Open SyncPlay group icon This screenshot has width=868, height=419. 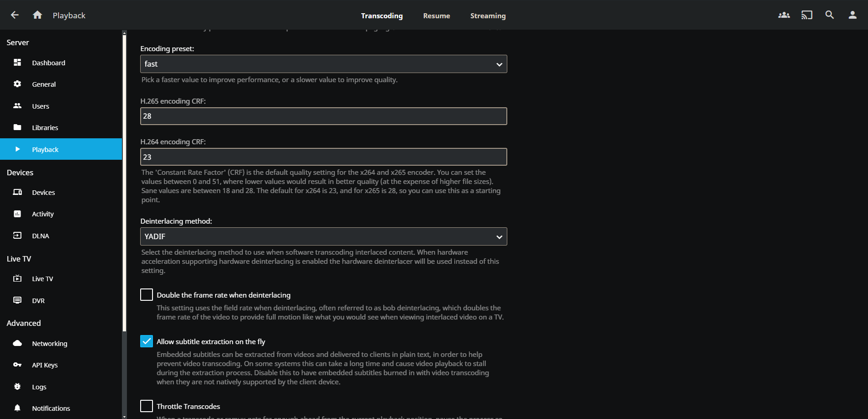pyautogui.click(x=784, y=15)
